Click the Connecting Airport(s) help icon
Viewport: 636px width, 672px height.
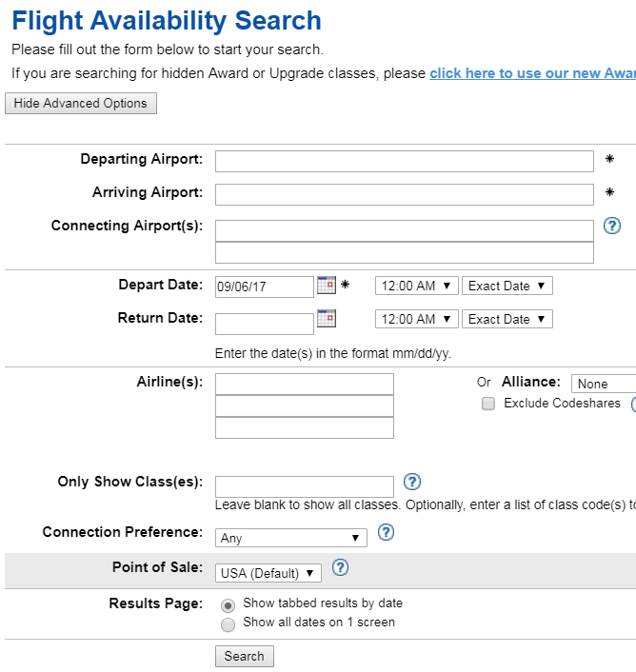611,226
